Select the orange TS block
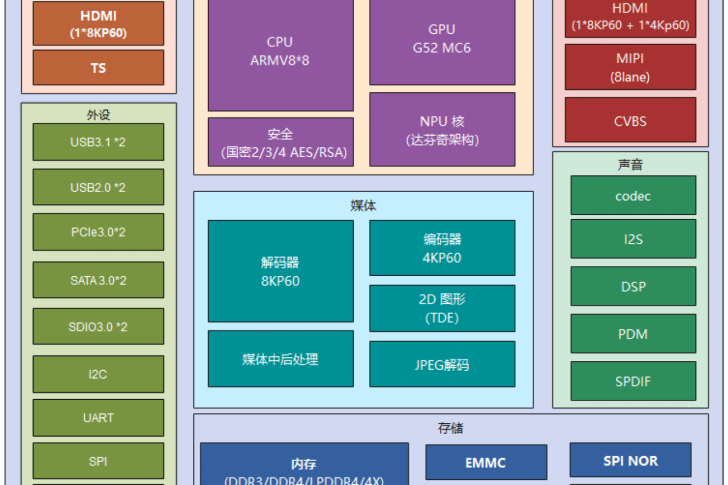 pos(98,68)
